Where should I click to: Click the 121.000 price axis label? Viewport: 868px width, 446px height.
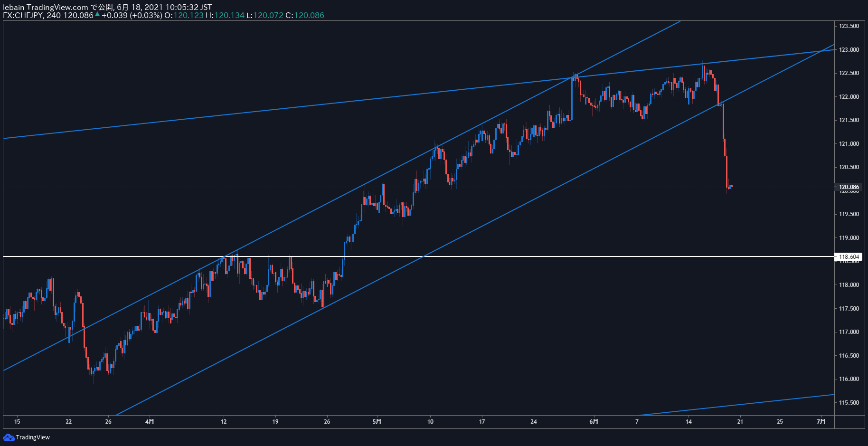pyautogui.click(x=849, y=144)
